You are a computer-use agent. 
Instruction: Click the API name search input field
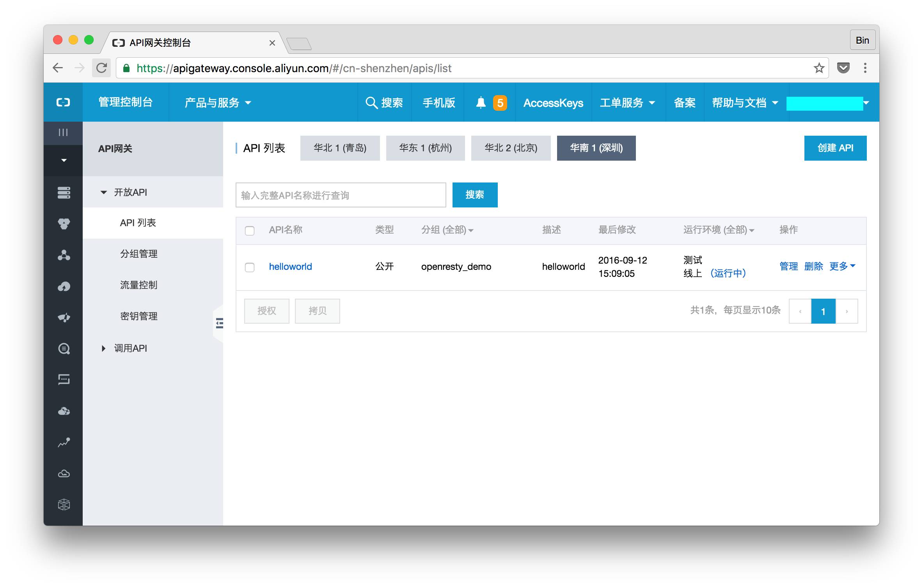point(341,195)
